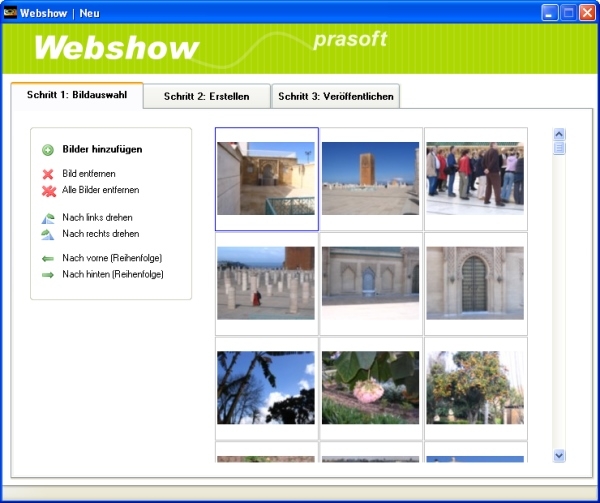This screenshot has width=600, height=503.
Task: Select the tall tower photo thumbnail
Action: pos(370,178)
